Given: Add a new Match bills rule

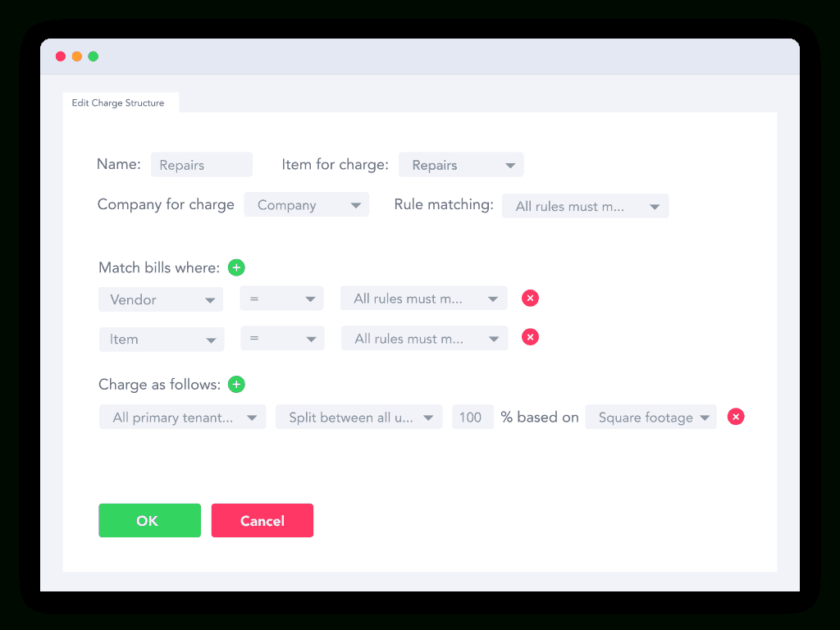Looking at the screenshot, I should pyautogui.click(x=236, y=267).
